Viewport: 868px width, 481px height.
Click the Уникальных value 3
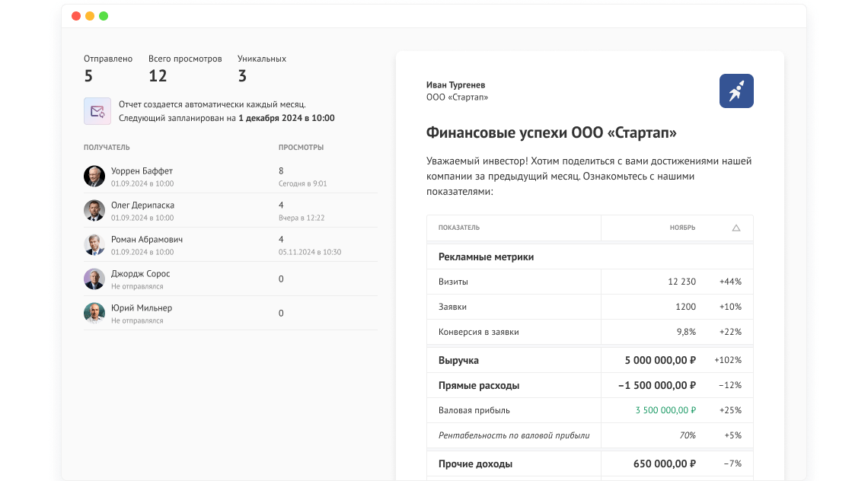[x=242, y=76]
